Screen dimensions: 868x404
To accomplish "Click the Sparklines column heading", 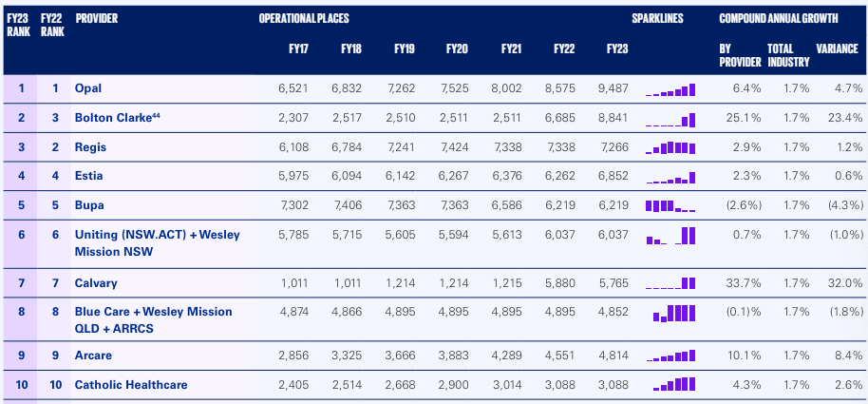I will pyautogui.click(x=657, y=19).
